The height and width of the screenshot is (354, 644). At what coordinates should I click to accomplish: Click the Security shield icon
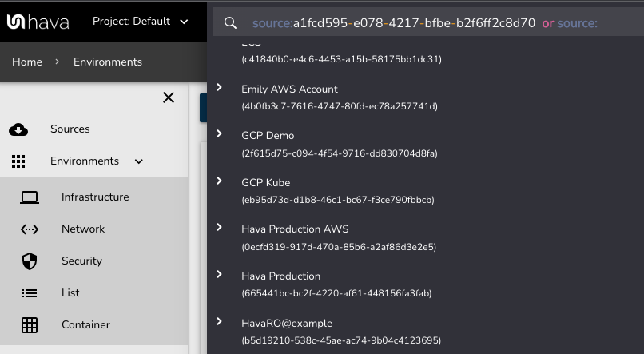point(30,261)
